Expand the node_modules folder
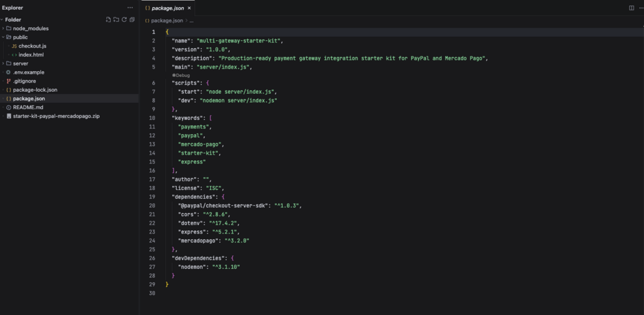The height and width of the screenshot is (315, 644). tap(3, 29)
